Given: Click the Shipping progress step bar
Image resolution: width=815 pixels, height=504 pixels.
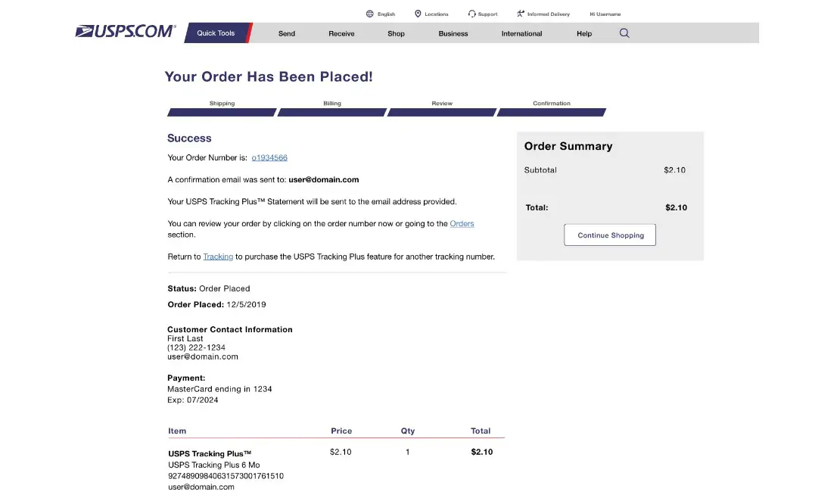Looking at the screenshot, I should (222, 112).
